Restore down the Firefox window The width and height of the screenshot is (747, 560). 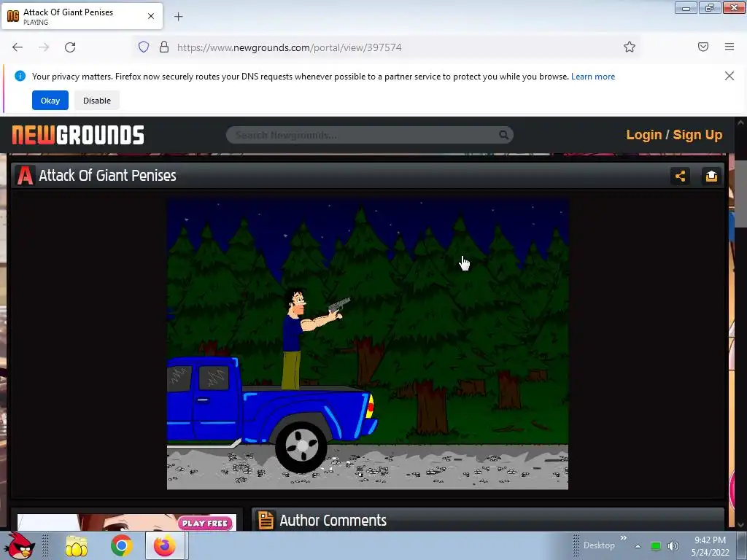pyautogui.click(x=710, y=7)
